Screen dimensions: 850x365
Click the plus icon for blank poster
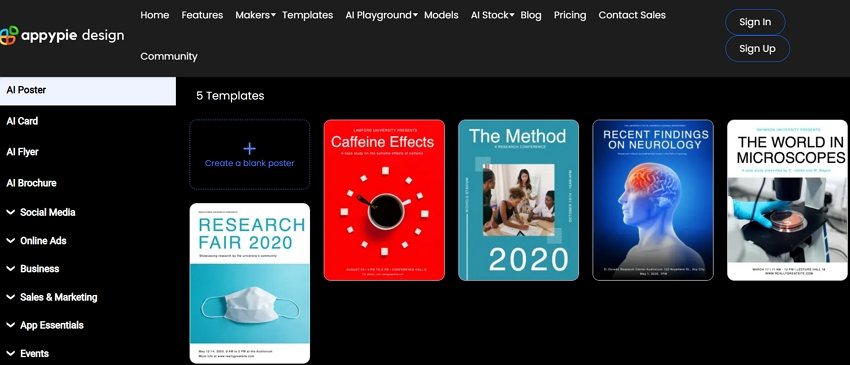(249, 149)
